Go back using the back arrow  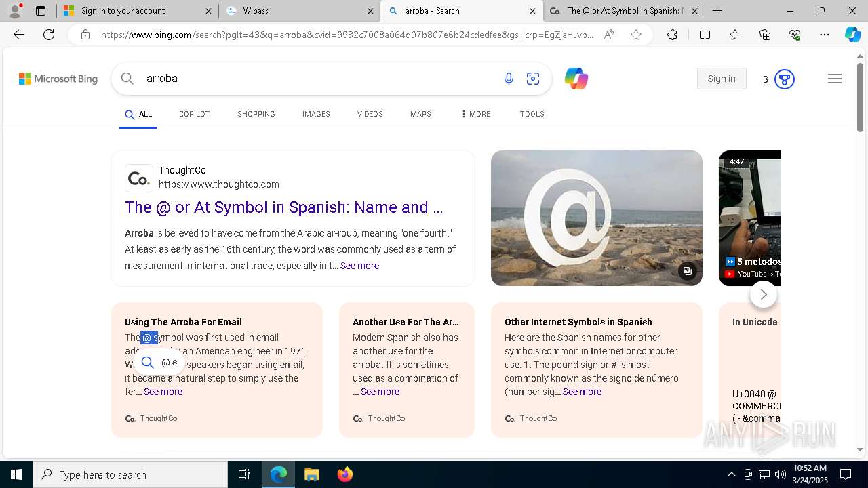[x=19, y=35]
